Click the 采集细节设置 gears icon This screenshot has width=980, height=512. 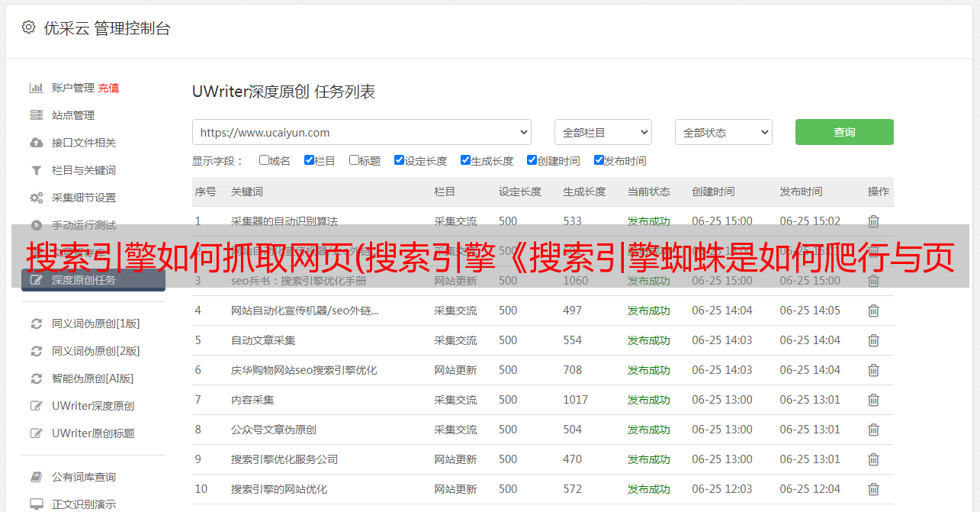(36, 198)
